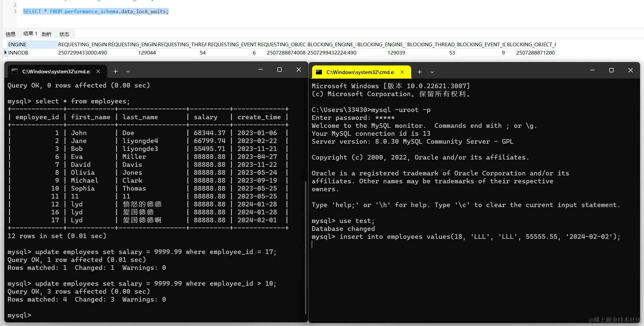This screenshot has height=326, width=644.
Task: Click the update command with employee_id = 17
Action: point(156,252)
